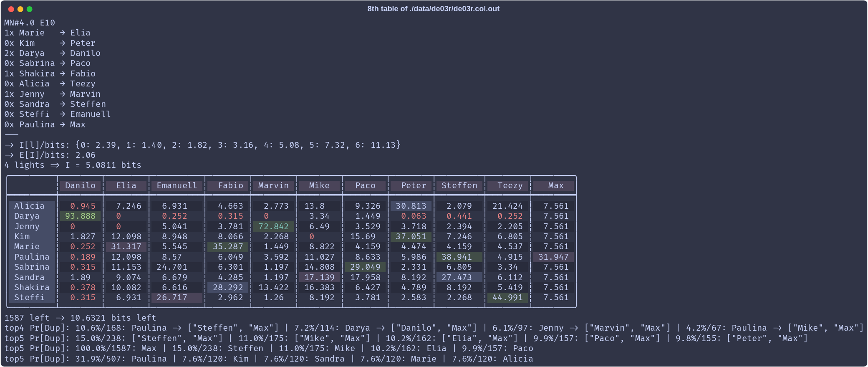Screen dimensions: 868x367
Task: Select the Mike column header
Action: coord(319,186)
